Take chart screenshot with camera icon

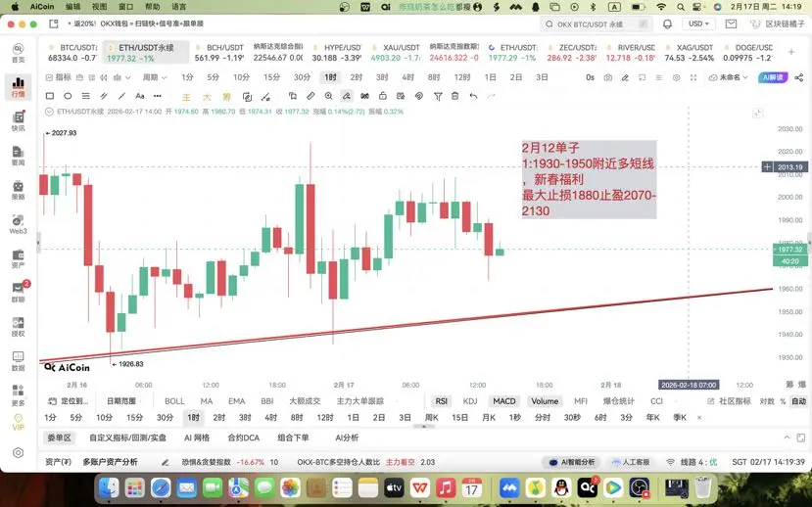608,77
